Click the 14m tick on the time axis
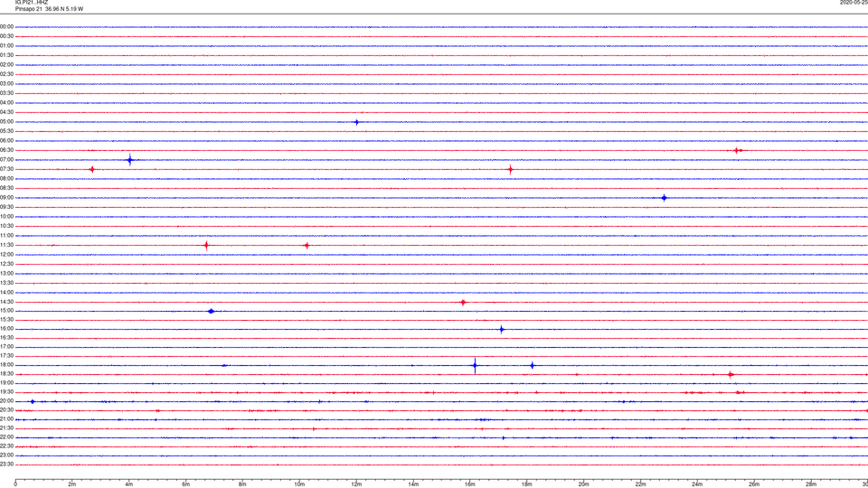The height and width of the screenshot is (488, 868). coord(413,484)
